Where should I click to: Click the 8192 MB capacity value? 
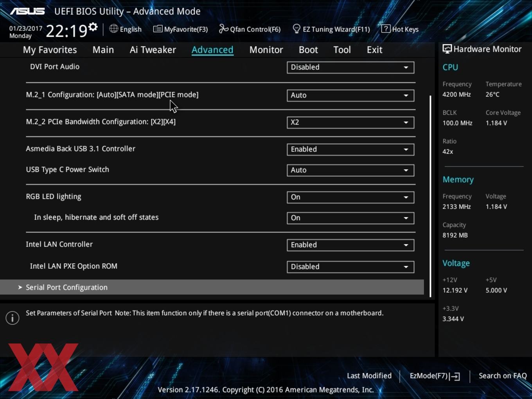click(x=455, y=235)
